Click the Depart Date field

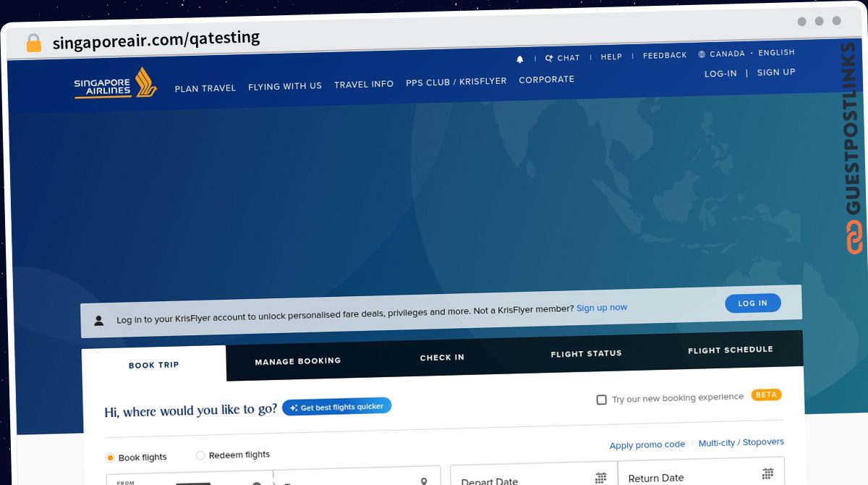(534, 474)
